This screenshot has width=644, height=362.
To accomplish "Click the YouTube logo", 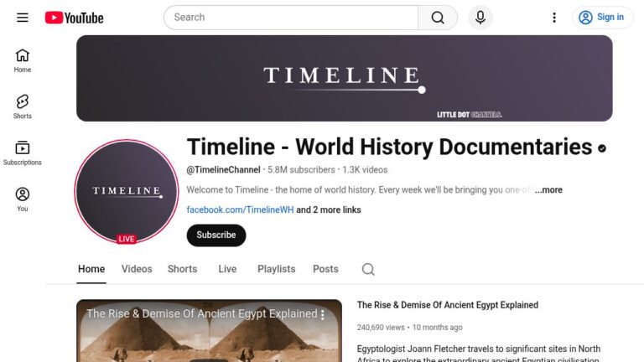I will [75, 18].
